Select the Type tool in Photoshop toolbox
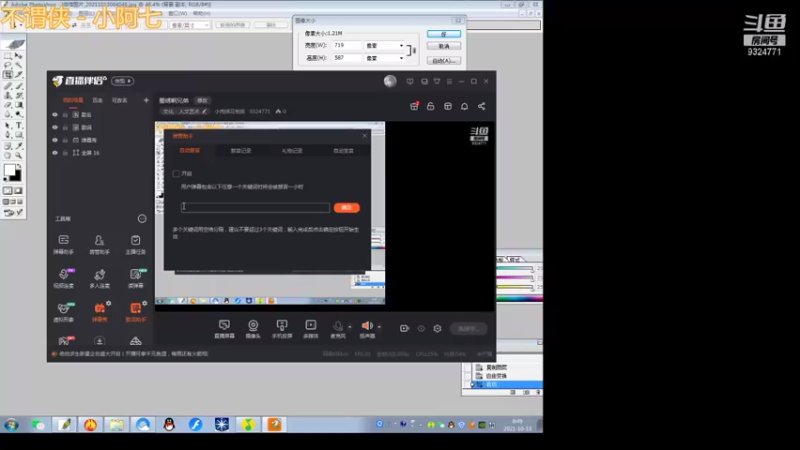The image size is (800, 450). [x=19, y=125]
